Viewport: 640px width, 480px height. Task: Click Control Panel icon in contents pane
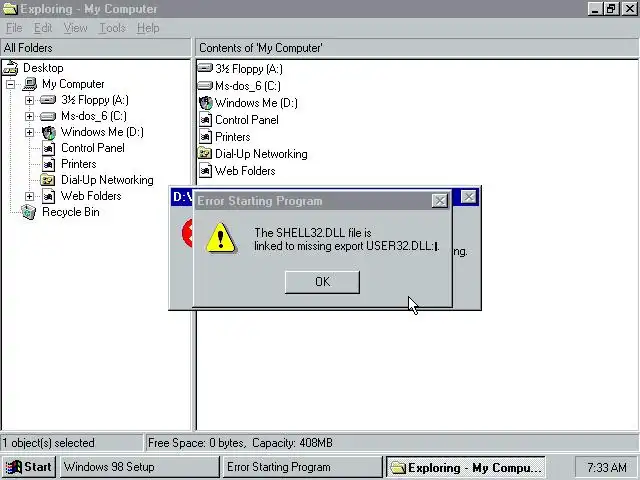coord(205,120)
